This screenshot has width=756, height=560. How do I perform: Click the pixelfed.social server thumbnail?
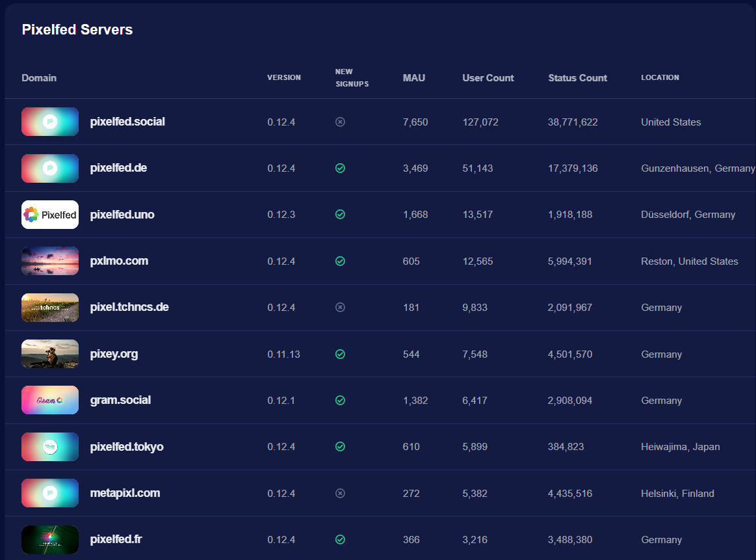click(x=50, y=122)
